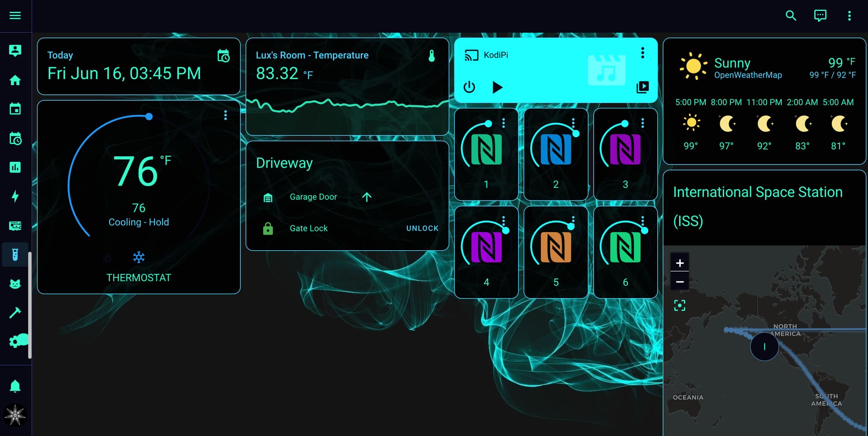Click UNLOCK for the Gate Lock
This screenshot has width=868, height=436.
[422, 228]
